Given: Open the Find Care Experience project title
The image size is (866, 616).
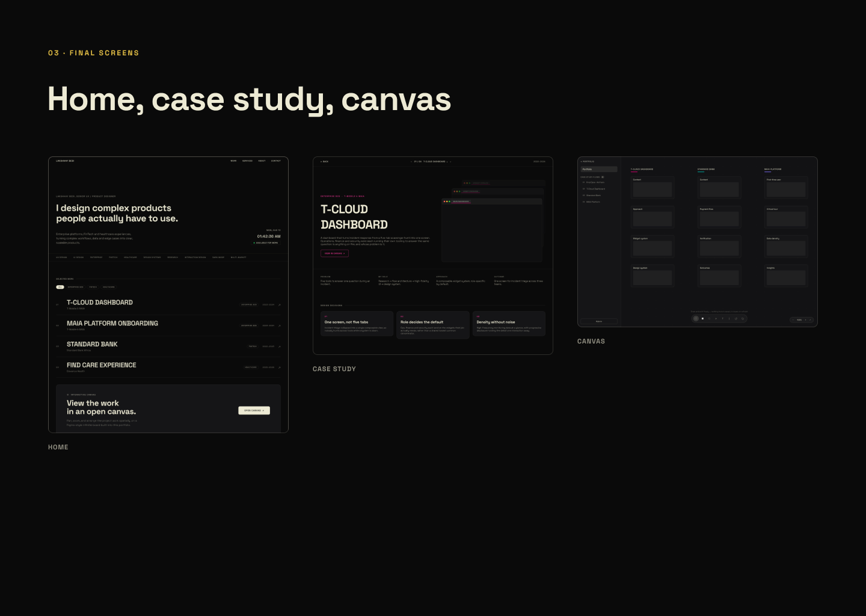Looking at the screenshot, I should click(102, 365).
